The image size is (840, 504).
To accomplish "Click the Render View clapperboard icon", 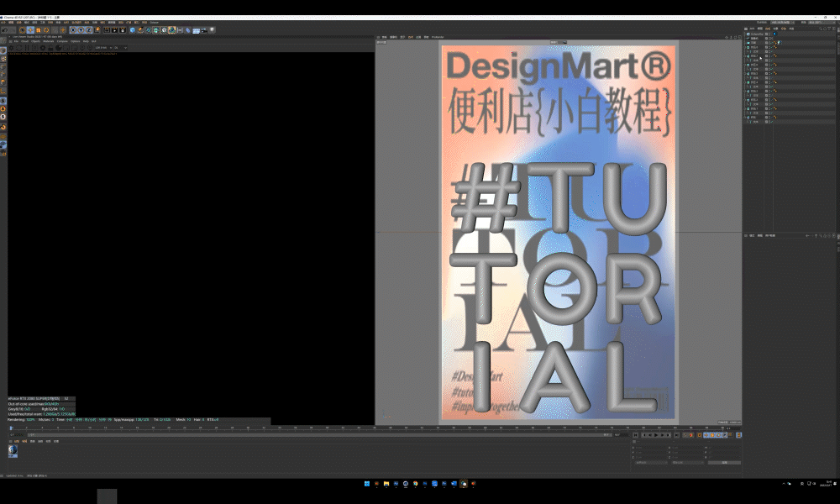I will click(107, 30).
